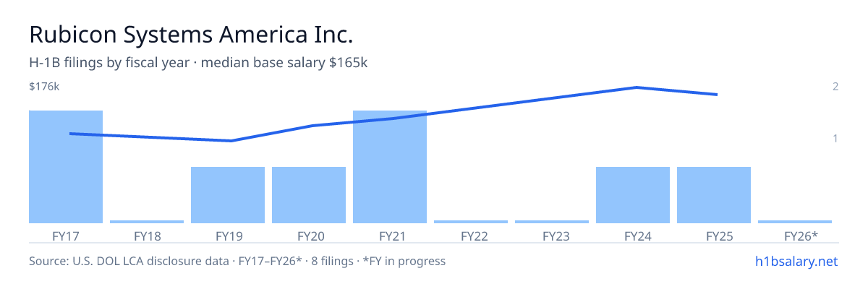Select the FY17 filings bar
This screenshot has width=868, height=289.
point(66,167)
